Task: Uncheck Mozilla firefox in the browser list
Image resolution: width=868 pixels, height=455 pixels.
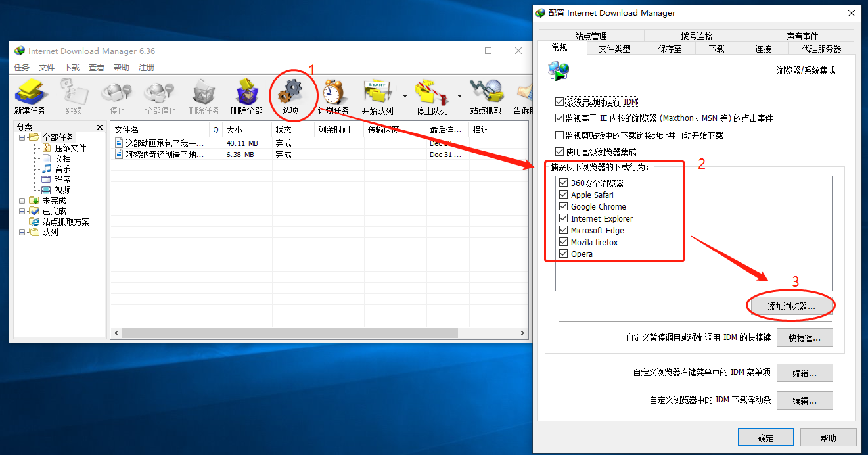Action: (x=563, y=242)
